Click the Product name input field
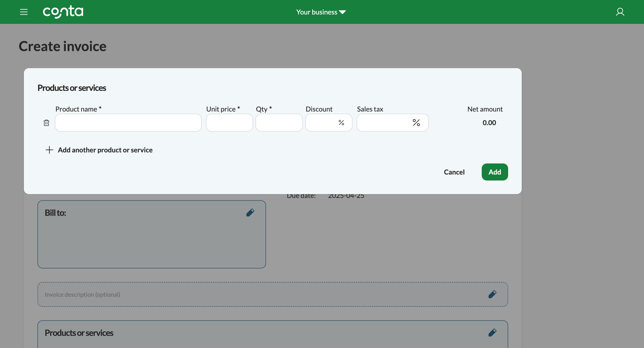 tap(128, 123)
